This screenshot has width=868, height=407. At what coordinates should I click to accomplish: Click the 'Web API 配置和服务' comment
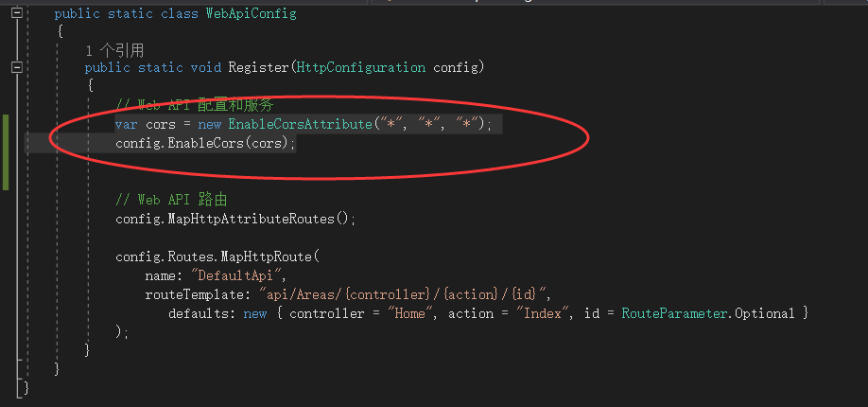[x=194, y=105]
